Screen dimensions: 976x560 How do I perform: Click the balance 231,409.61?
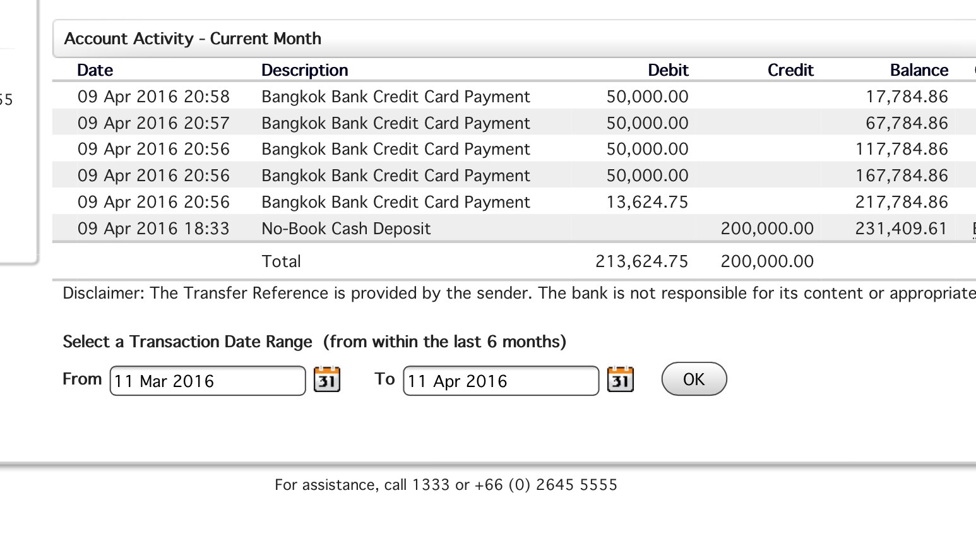coord(902,229)
